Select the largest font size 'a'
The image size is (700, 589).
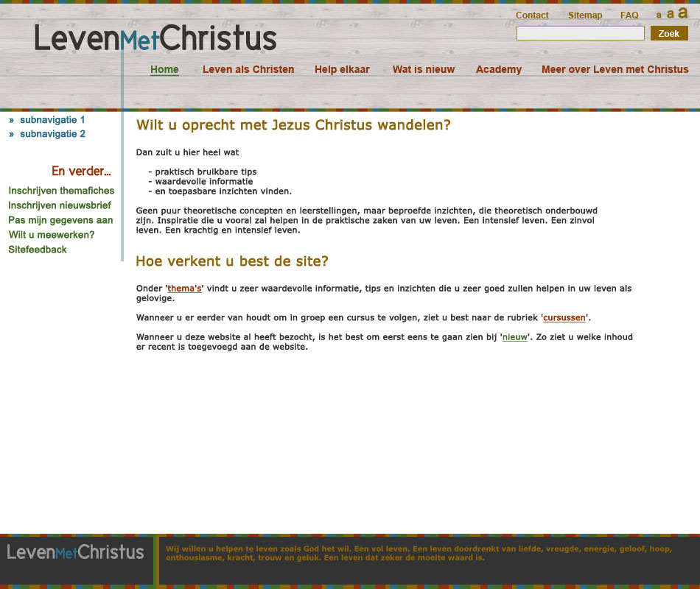pos(682,13)
